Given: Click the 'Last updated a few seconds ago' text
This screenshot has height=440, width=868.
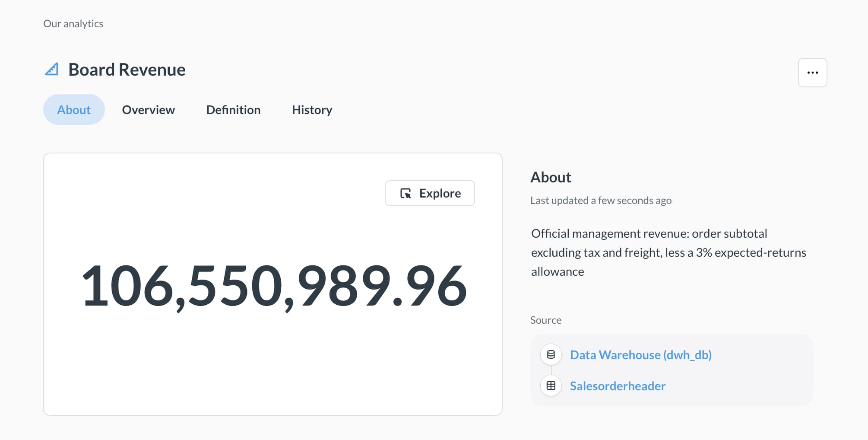Looking at the screenshot, I should [x=601, y=201].
